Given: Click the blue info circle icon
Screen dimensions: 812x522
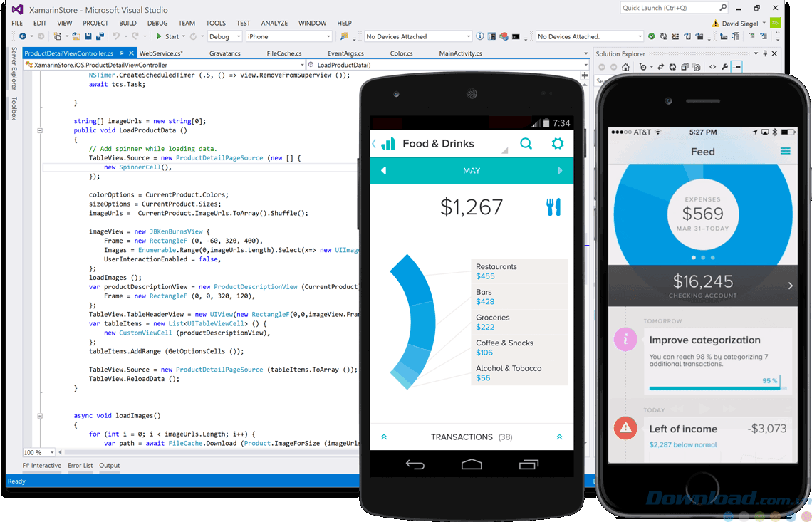Looking at the screenshot, I should pos(480,36).
